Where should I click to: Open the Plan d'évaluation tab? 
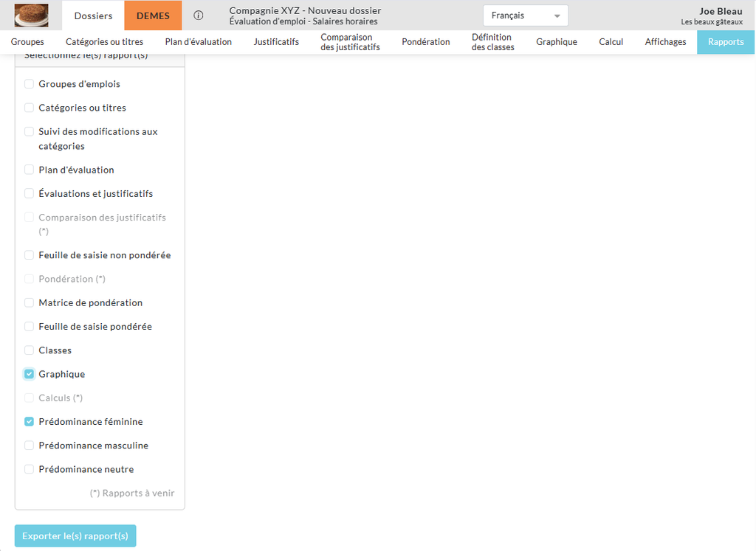[198, 42]
